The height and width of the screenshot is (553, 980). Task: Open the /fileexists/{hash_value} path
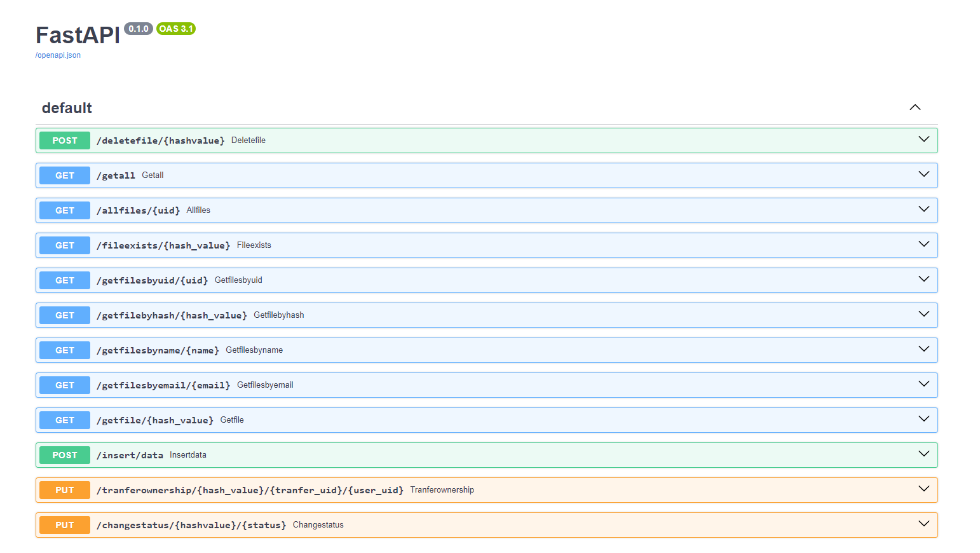pos(163,245)
